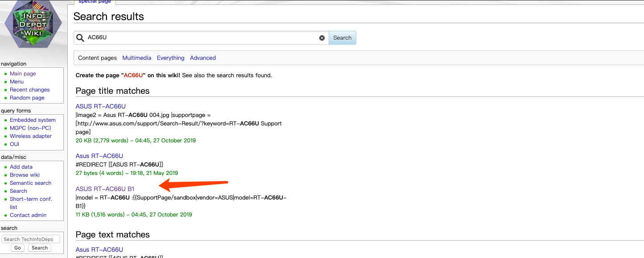Click the Add data sidebar link
Image resolution: width=644 pixels, height=258 pixels.
coord(21,167)
